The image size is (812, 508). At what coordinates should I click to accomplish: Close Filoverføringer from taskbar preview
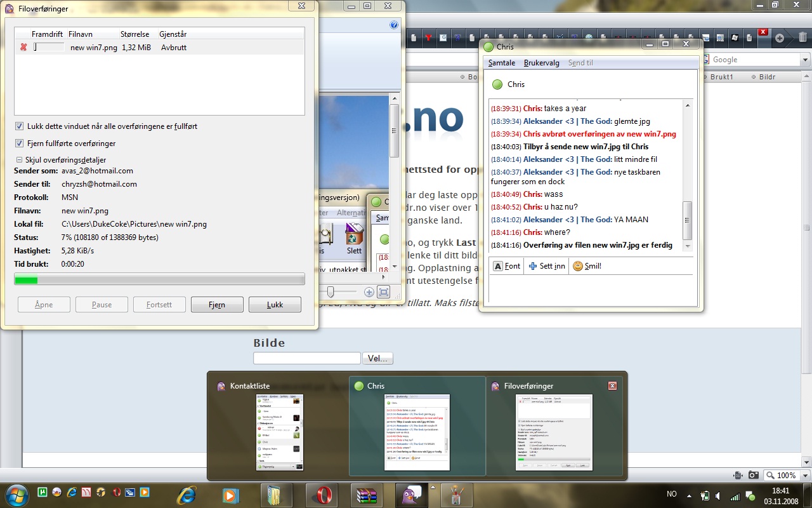coord(612,385)
